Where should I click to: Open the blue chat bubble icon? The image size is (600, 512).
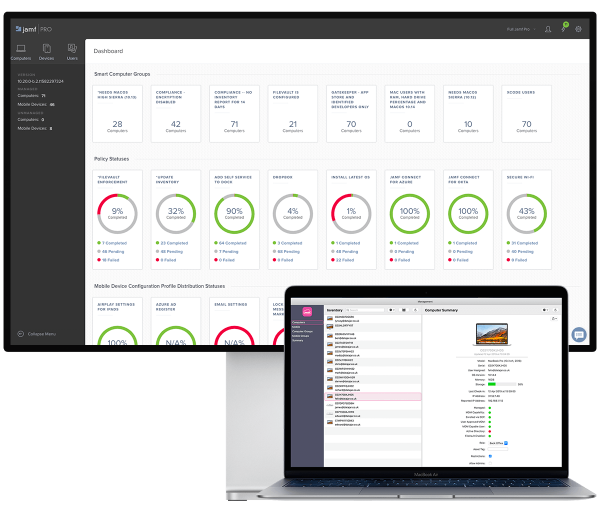pos(579,335)
